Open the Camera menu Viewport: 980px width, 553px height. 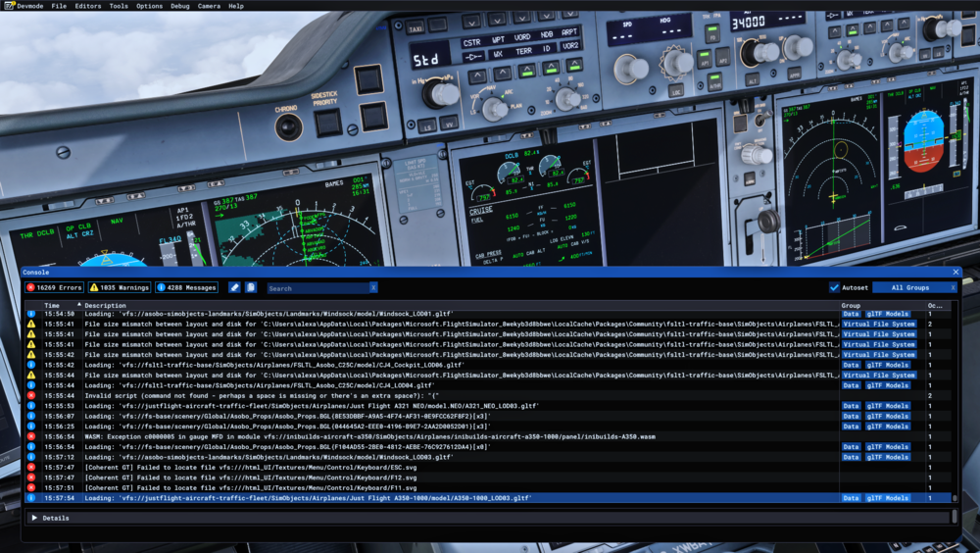pyautogui.click(x=209, y=6)
